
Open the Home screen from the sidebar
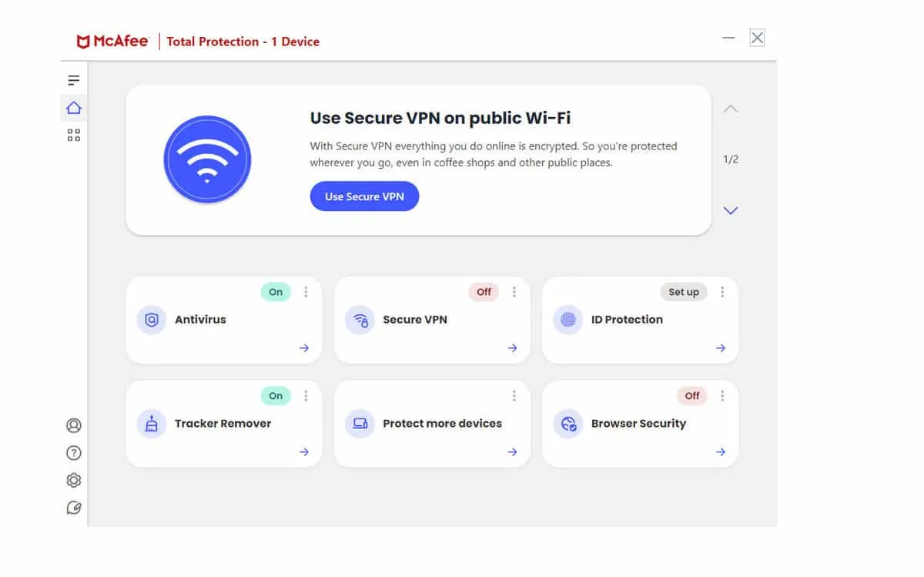pyautogui.click(x=73, y=108)
